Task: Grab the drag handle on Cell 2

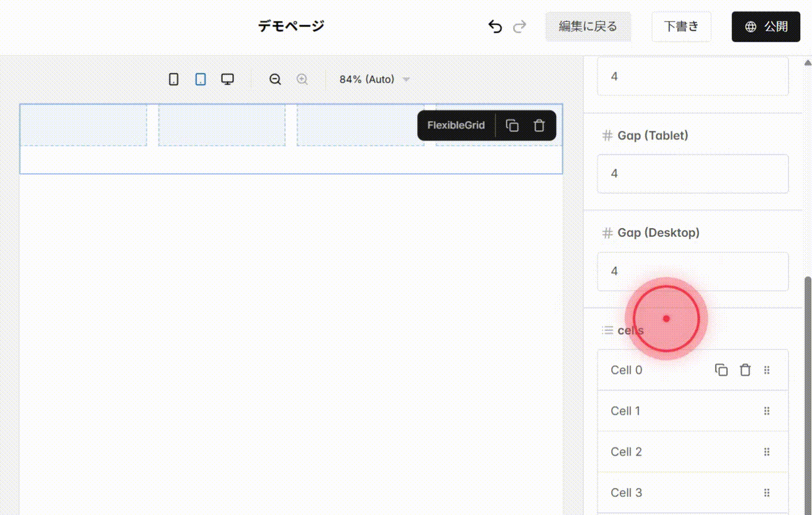Action: coord(767,451)
